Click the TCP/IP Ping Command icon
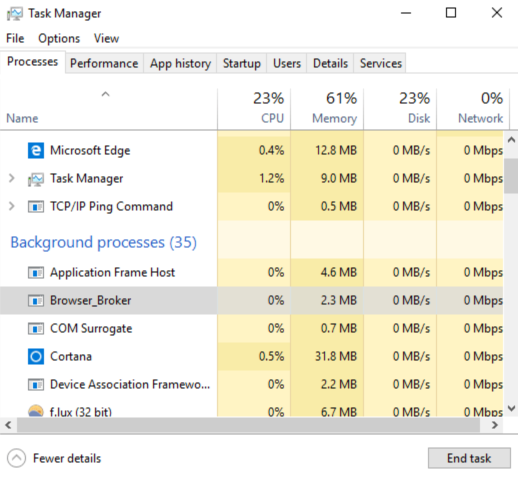This screenshot has height=481, width=518. [36, 207]
